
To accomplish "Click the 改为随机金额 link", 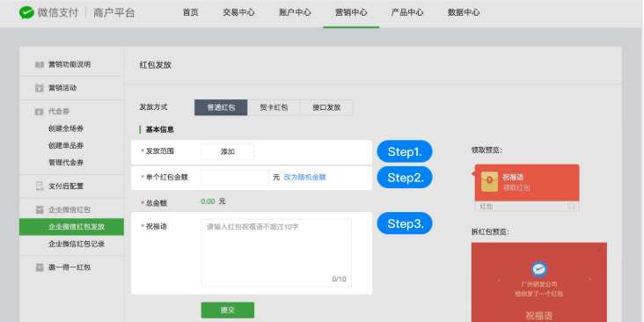I will click(x=304, y=178).
